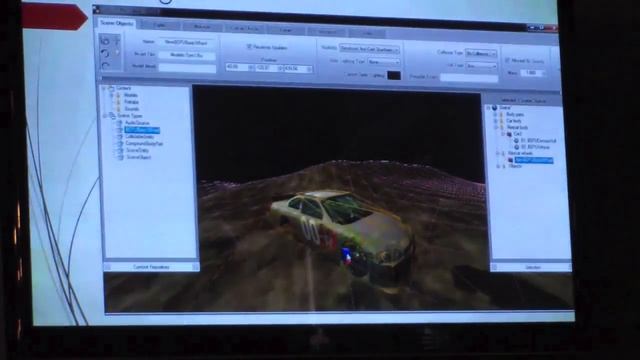The width and height of the screenshot is (640, 360).
Task: Select the Prefabs folder in Content tree
Action: pyautogui.click(x=131, y=102)
